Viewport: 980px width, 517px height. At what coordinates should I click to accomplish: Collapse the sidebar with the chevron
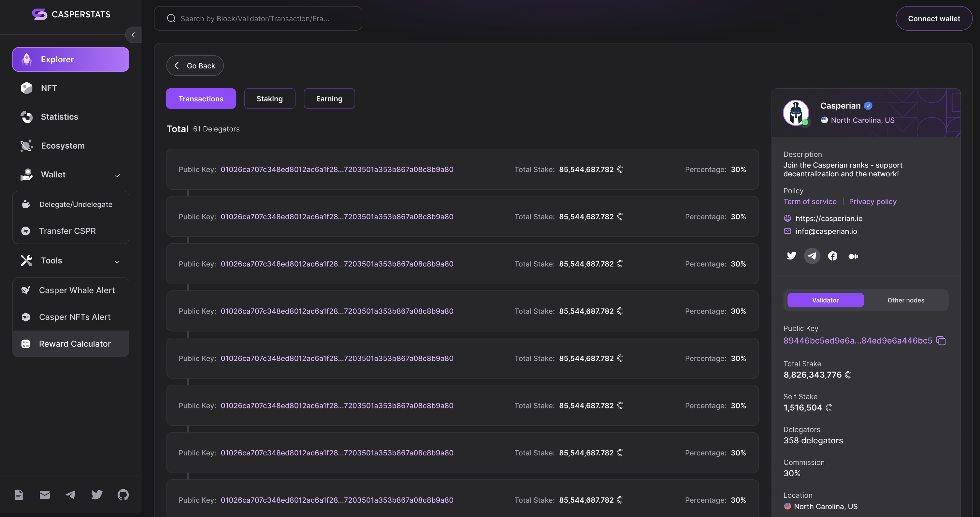coord(133,35)
